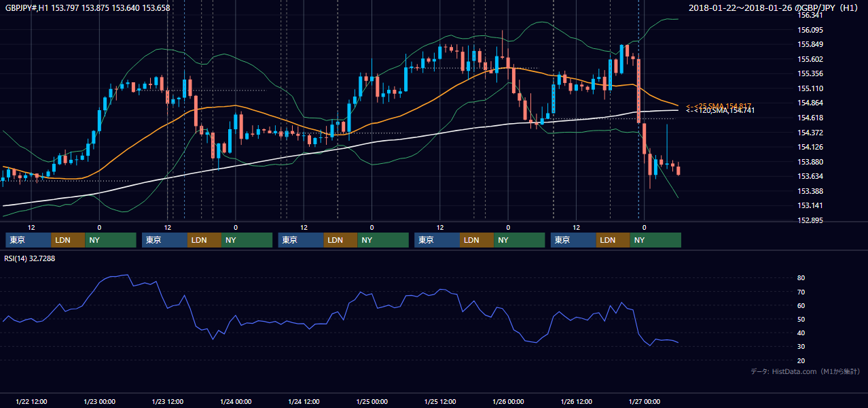Jump to the 1/27 00:00 date label
The width and height of the screenshot is (868, 408).
644,402
